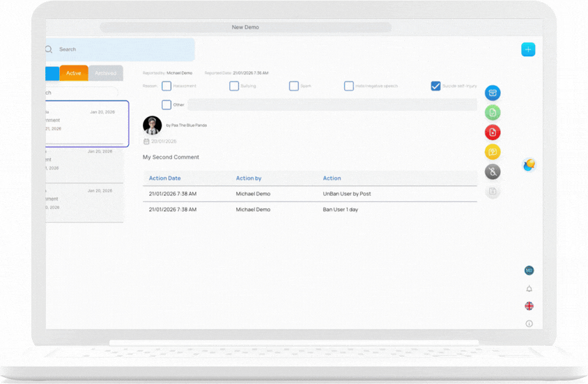Uncheck the Suicide self-injury checkbox
Viewport: 588px width, 384px height.
pyautogui.click(x=435, y=86)
